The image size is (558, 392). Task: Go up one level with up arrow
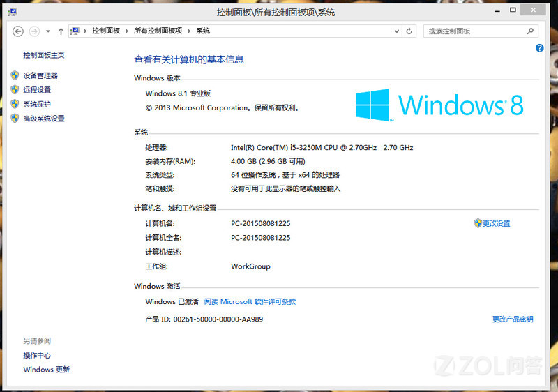(x=61, y=31)
